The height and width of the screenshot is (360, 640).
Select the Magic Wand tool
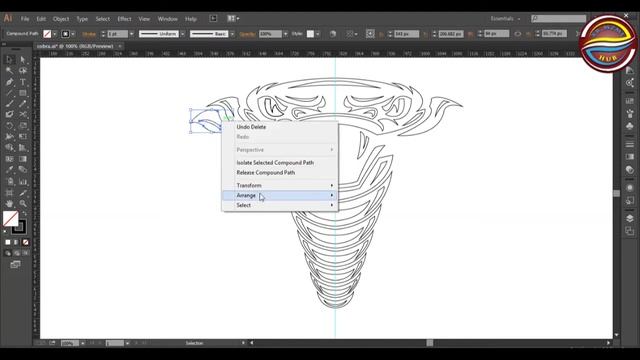tap(9, 71)
